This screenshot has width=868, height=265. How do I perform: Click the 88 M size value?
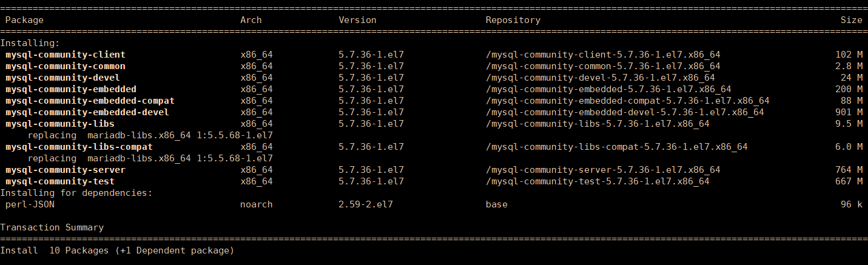tap(851, 101)
